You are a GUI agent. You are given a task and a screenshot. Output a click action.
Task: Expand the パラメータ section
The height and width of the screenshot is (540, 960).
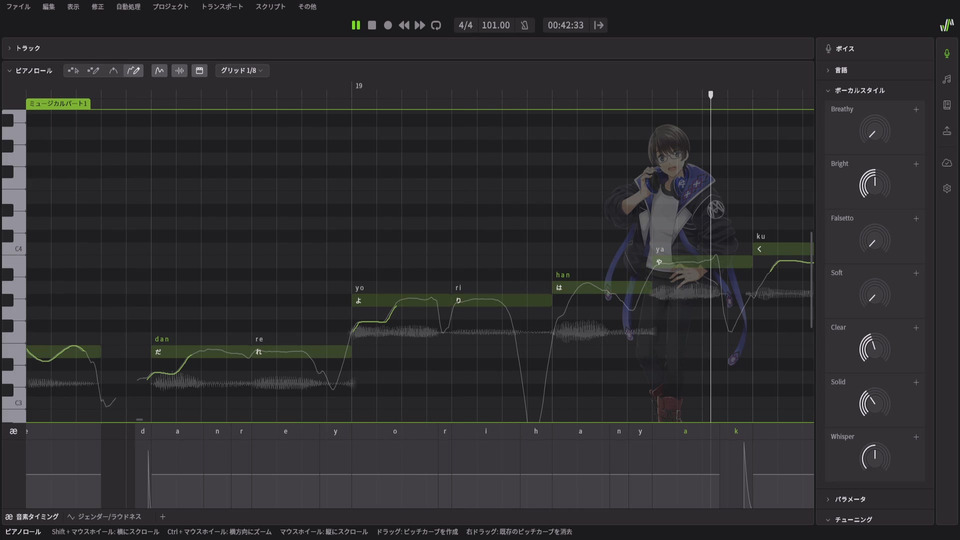tap(828, 500)
